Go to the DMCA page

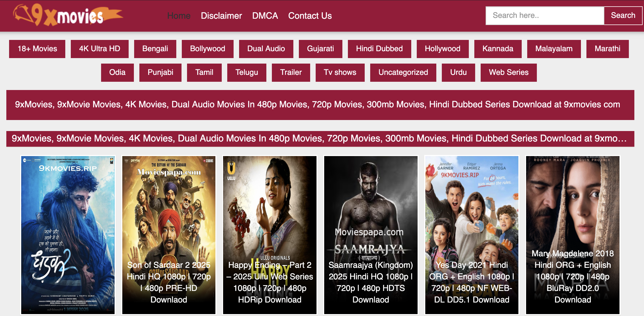[265, 16]
